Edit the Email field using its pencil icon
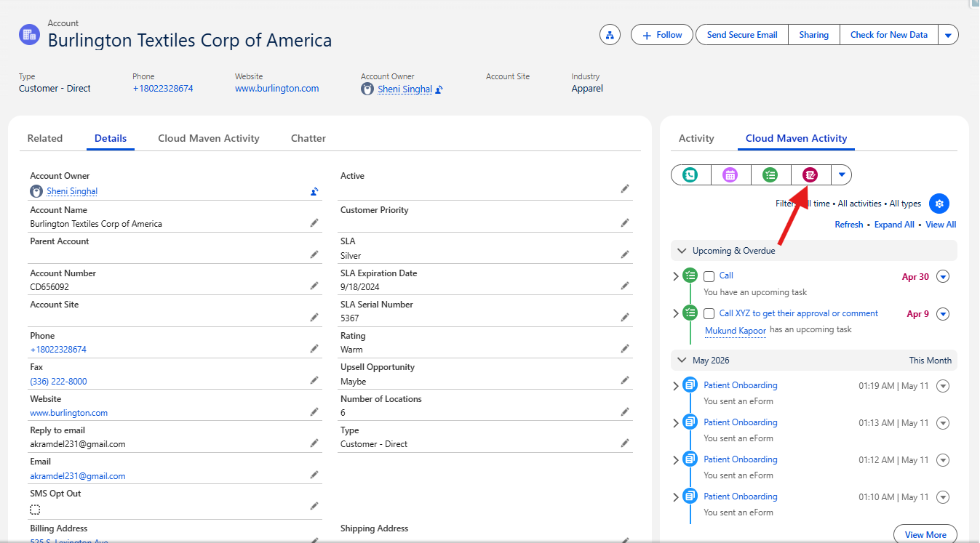 [x=314, y=475]
